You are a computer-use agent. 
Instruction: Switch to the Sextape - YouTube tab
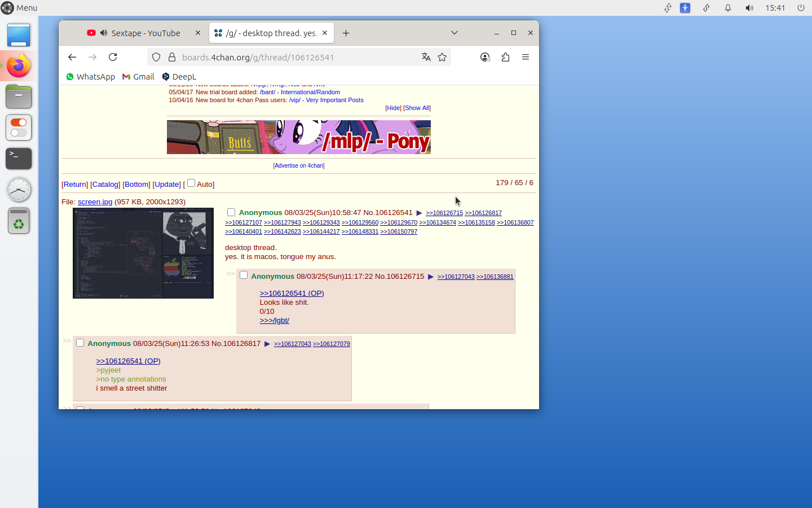(144, 33)
